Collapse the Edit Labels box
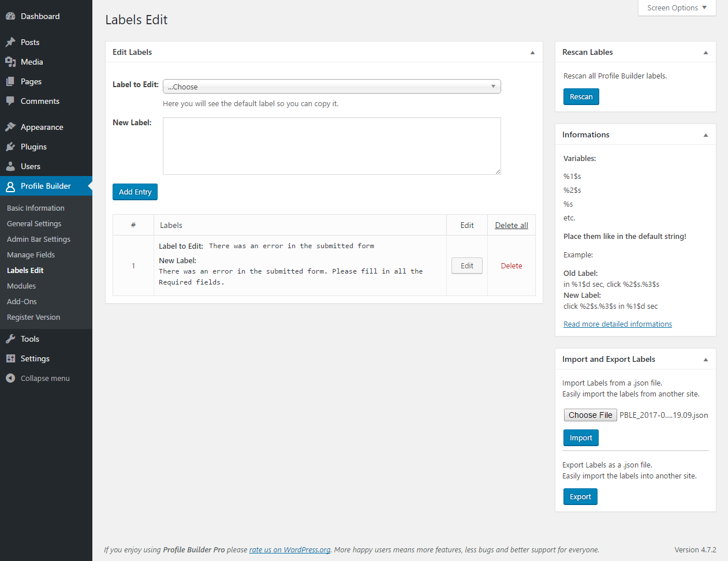This screenshot has height=561, width=728. [532, 53]
